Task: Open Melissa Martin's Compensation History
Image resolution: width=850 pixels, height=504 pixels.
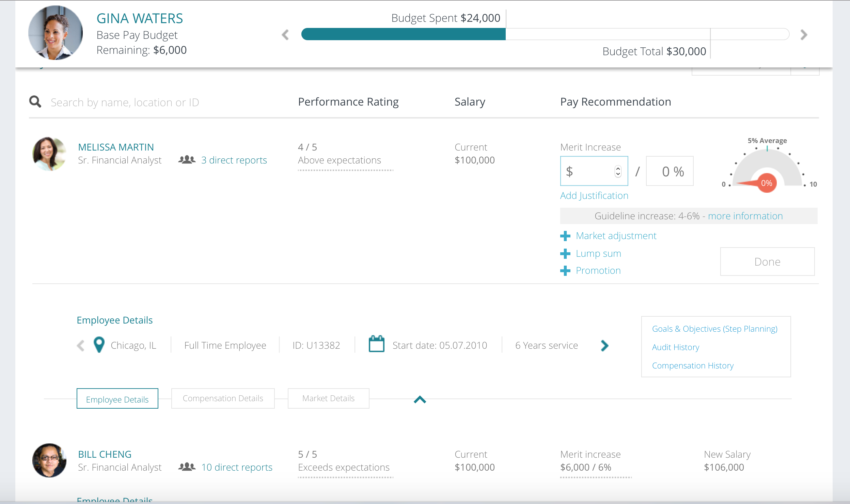Action: 693,365
